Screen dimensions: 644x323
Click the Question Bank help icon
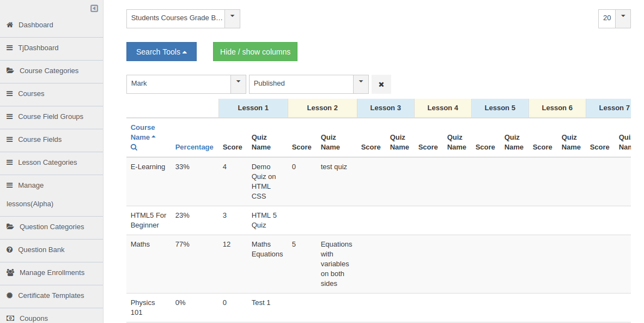[x=10, y=250]
